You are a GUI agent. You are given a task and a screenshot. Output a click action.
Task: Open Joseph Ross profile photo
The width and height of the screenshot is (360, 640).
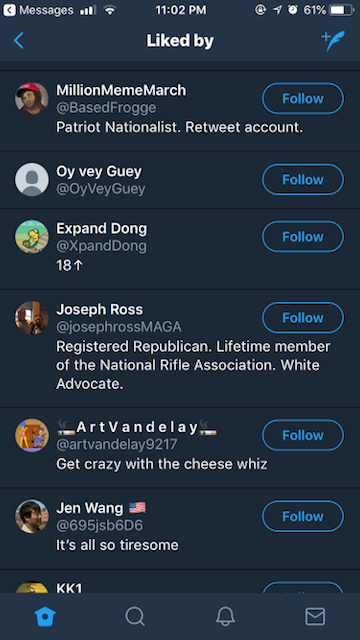tap(32, 318)
